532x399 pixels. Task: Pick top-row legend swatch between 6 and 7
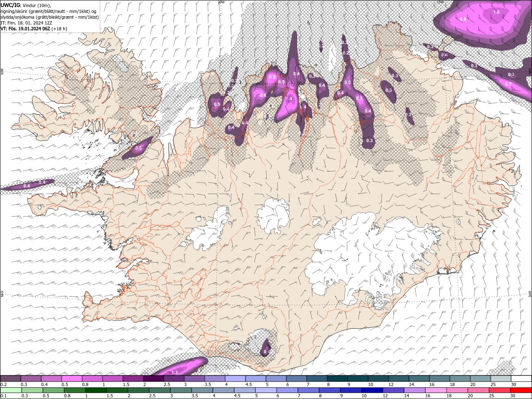pyautogui.click(x=296, y=379)
